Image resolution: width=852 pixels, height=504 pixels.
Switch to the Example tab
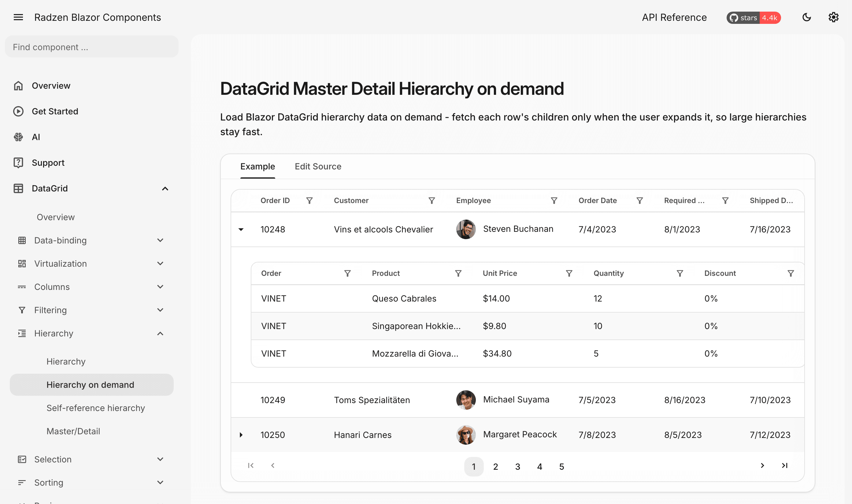258,166
